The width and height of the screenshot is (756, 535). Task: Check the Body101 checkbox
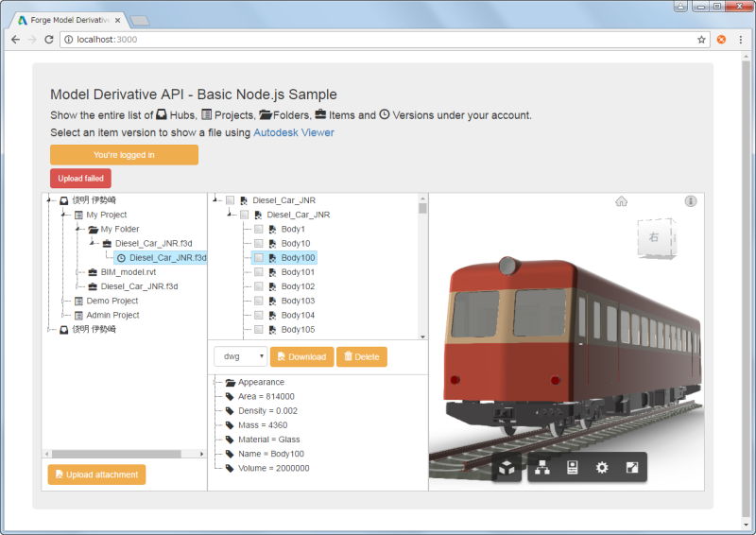[x=258, y=272]
